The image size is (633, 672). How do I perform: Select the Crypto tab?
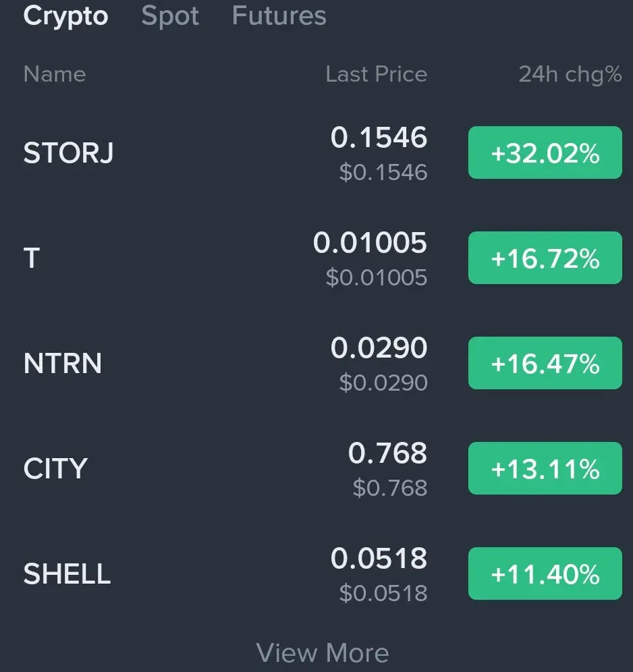65,16
